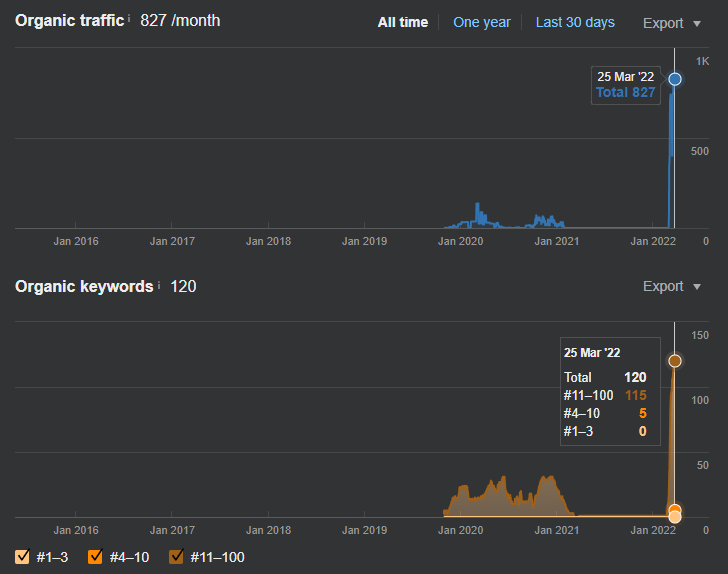
Task: Click Jan 2016 label on traffic chart
Action: (x=76, y=241)
